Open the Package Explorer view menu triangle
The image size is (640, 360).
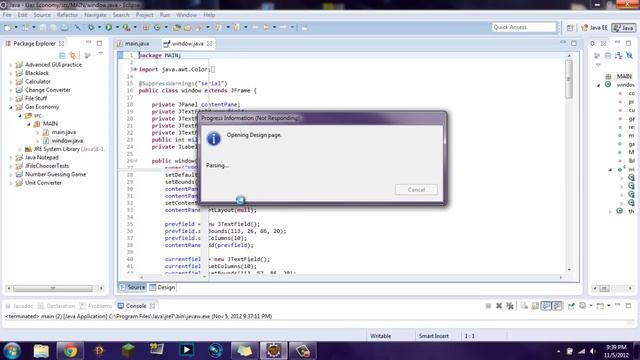(x=100, y=53)
